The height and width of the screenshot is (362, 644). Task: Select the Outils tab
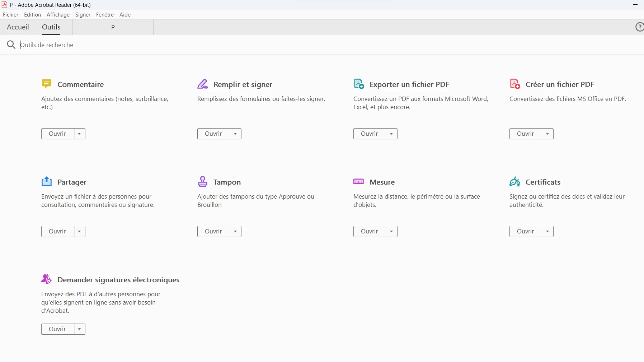pos(51,27)
